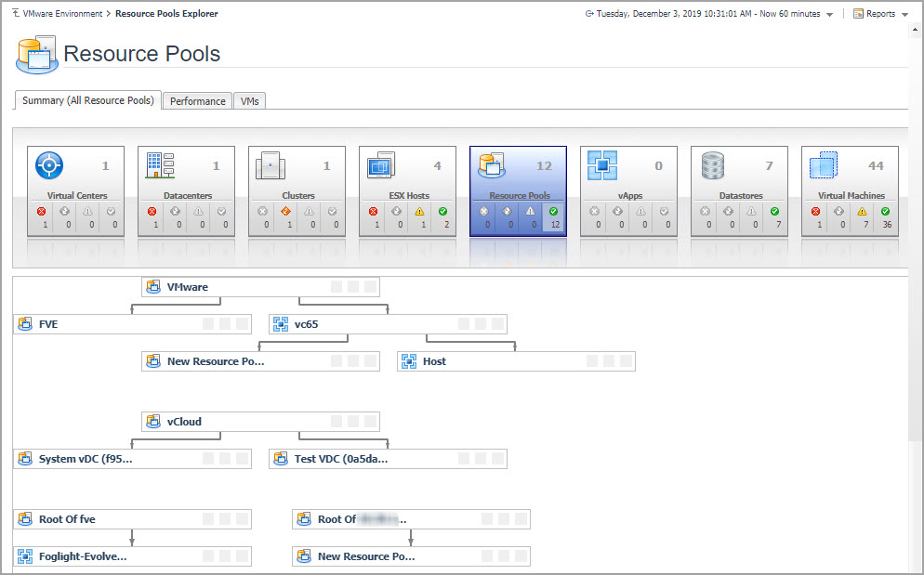The image size is (924, 575).
Task: Open the Virtual Machines tile icon
Action: [x=824, y=166]
